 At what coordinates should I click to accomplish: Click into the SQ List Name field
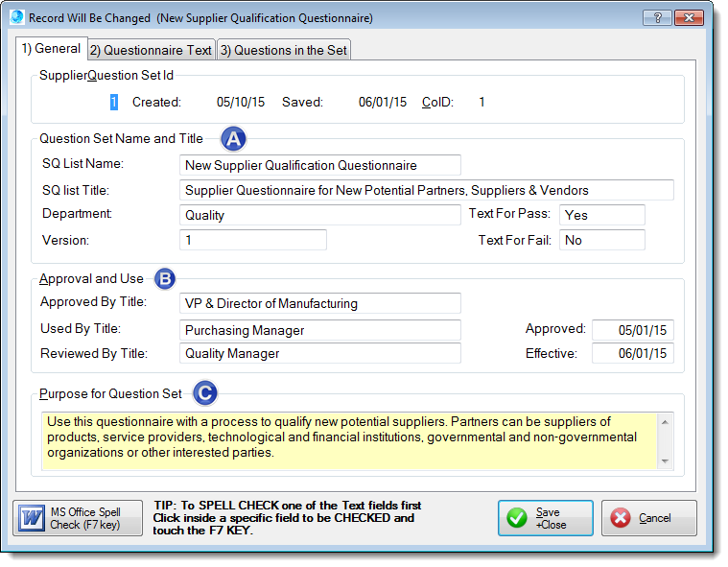point(319,165)
